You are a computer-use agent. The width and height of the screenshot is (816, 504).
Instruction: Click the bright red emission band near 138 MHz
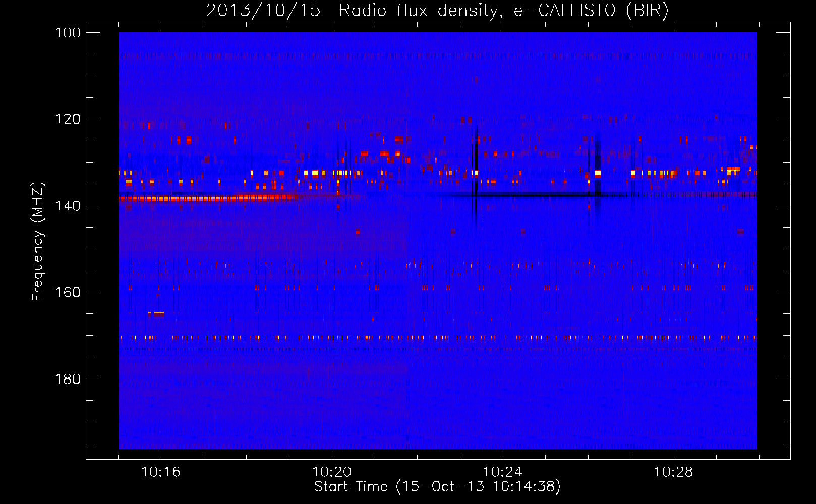[209, 198]
